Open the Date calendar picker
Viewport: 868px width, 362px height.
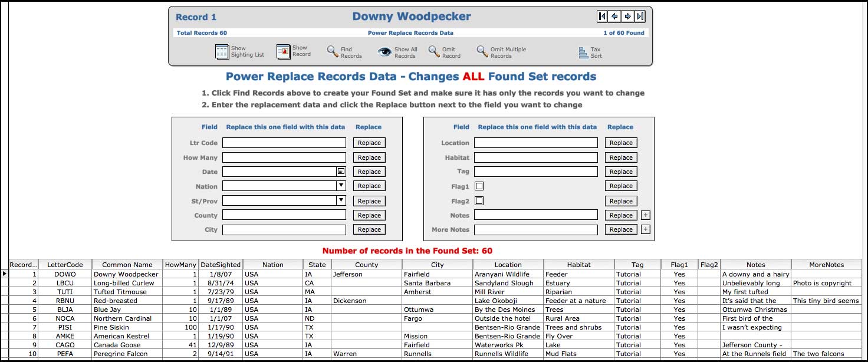(x=341, y=172)
